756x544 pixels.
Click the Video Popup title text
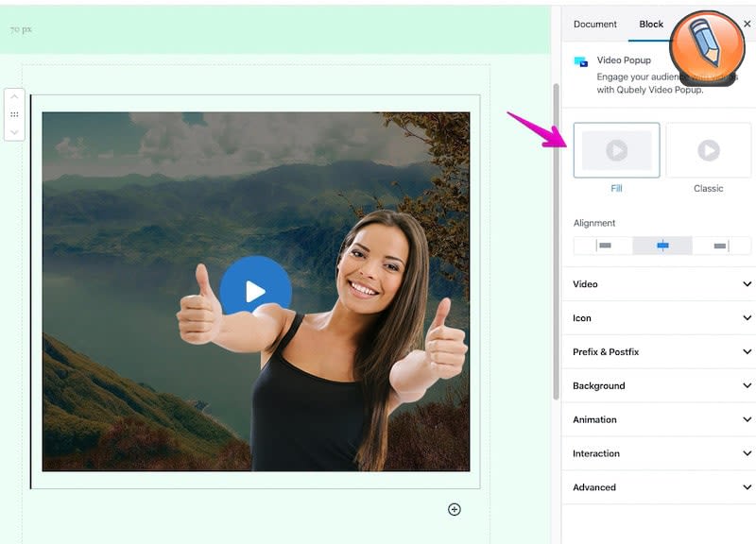point(624,60)
